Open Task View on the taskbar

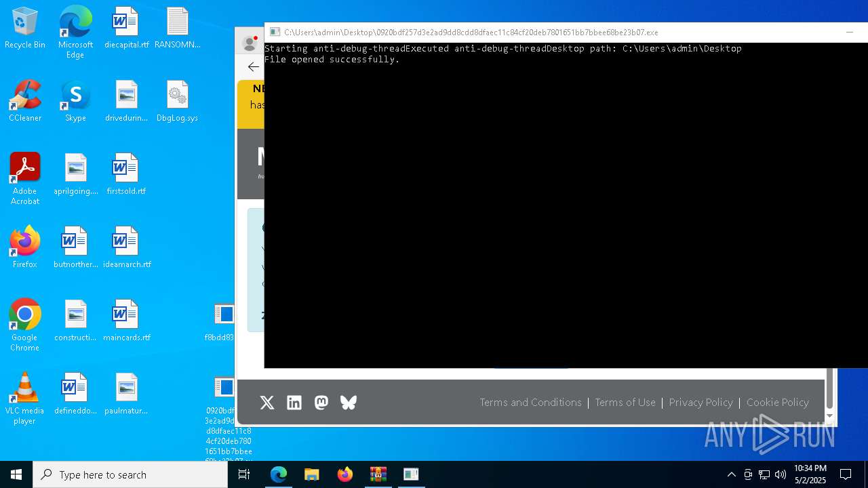click(244, 474)
